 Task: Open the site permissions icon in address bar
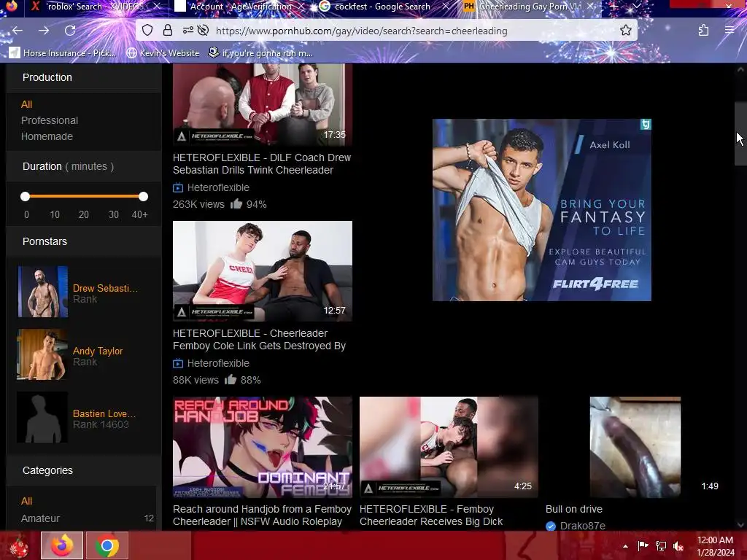[x=188, y=31]
